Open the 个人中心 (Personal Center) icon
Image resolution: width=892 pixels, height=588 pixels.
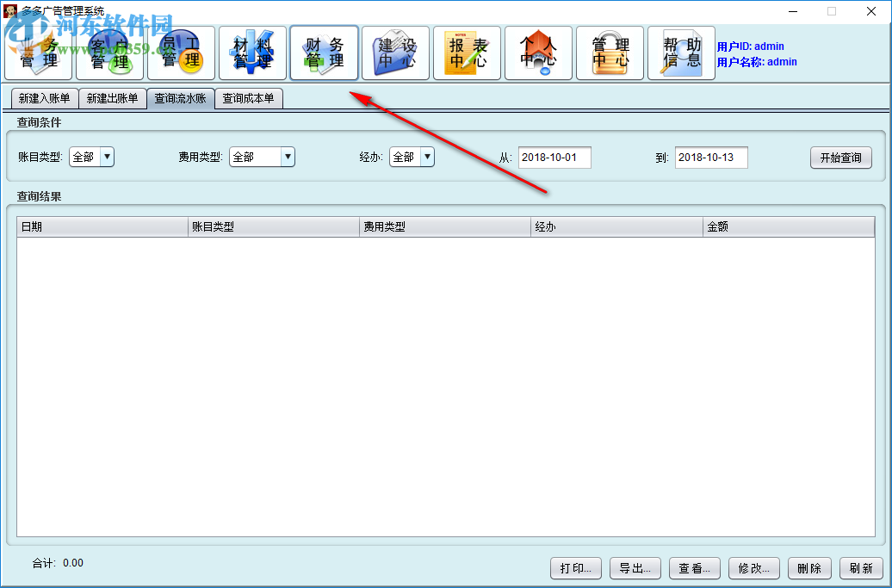pos(538,53)
